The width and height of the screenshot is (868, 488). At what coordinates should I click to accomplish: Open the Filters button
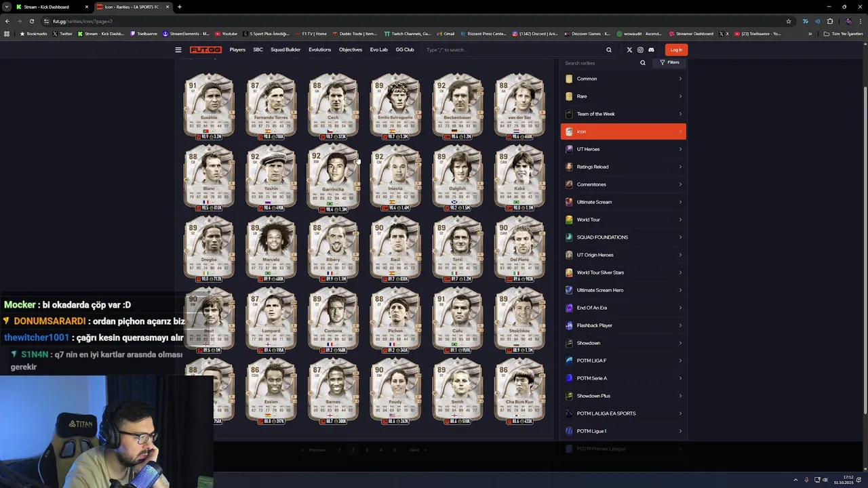click(669, 62)
